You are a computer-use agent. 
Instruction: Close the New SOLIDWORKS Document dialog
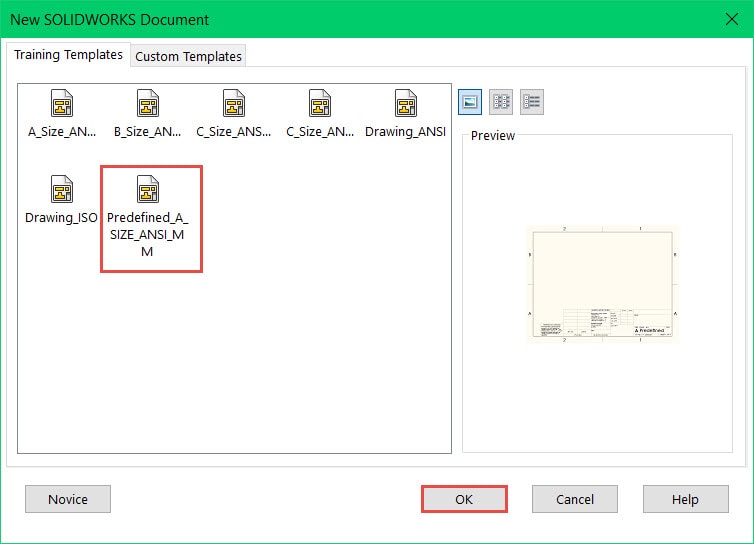[730, 19]
